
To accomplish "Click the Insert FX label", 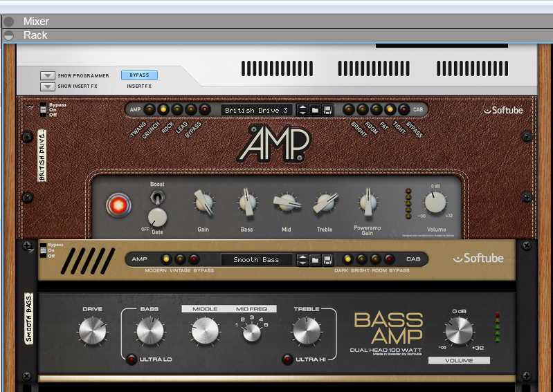I will [x=139, y=86].
